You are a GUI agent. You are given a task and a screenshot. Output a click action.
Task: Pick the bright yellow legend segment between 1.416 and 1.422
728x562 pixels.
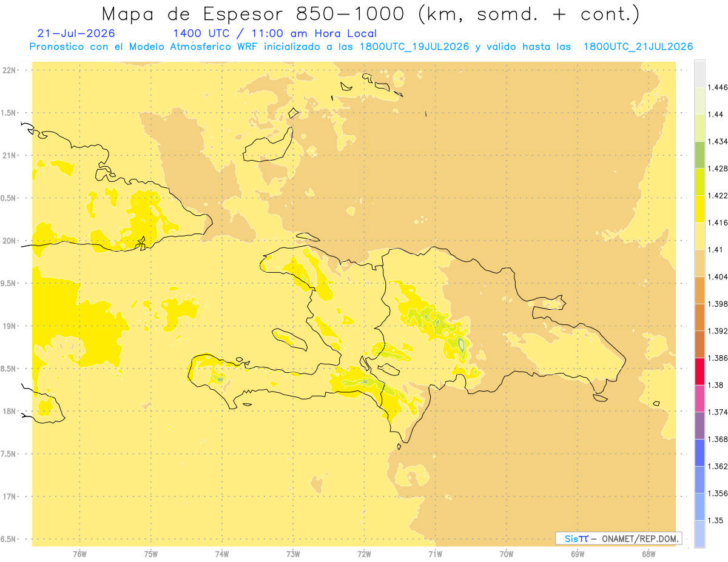point(699,209)
